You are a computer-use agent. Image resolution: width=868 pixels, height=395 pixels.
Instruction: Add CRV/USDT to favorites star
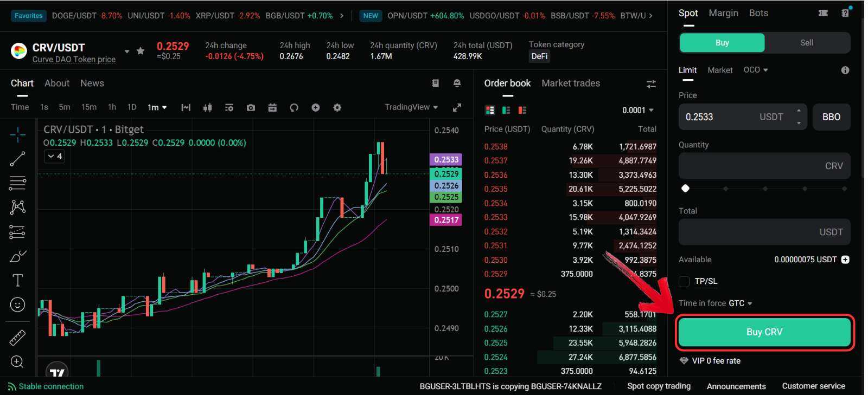tap(141, 51)
